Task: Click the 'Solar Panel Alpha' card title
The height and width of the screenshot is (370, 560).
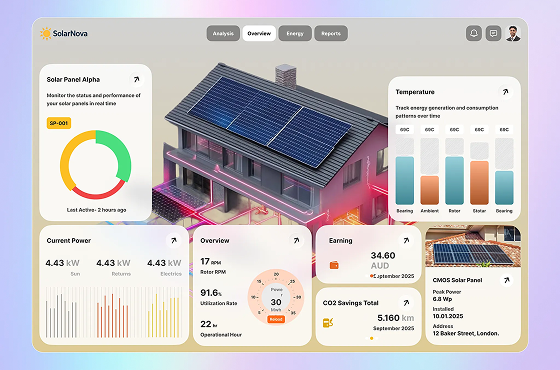Action: [73, 79]
